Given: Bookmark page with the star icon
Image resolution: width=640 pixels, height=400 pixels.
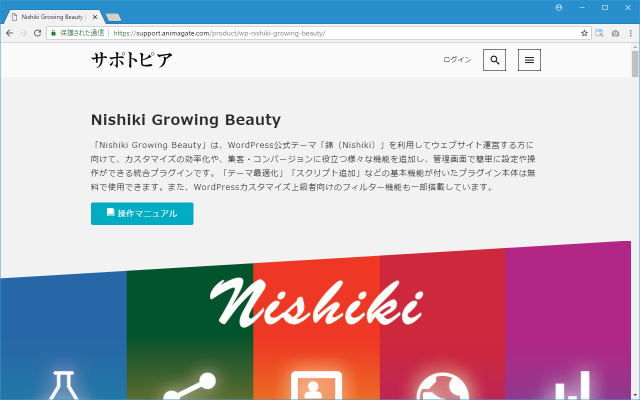Looking at the screenshot, I should pos(584,33).
